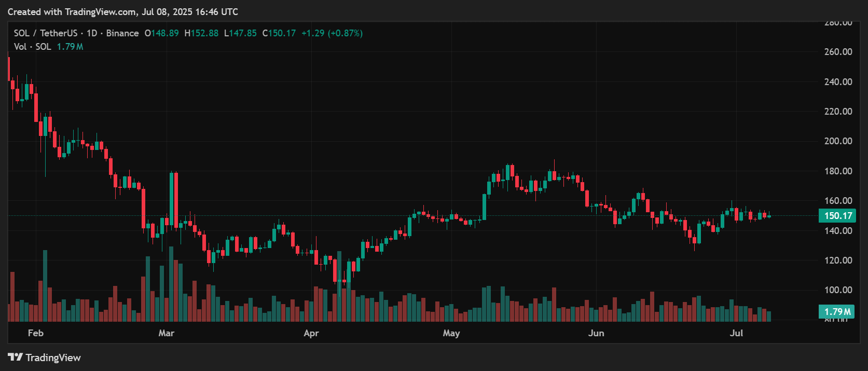Click the Created with TradingView.com header text
Image resolution: width=868 pixels, height=371 pixels.
[x=122, y=11]
